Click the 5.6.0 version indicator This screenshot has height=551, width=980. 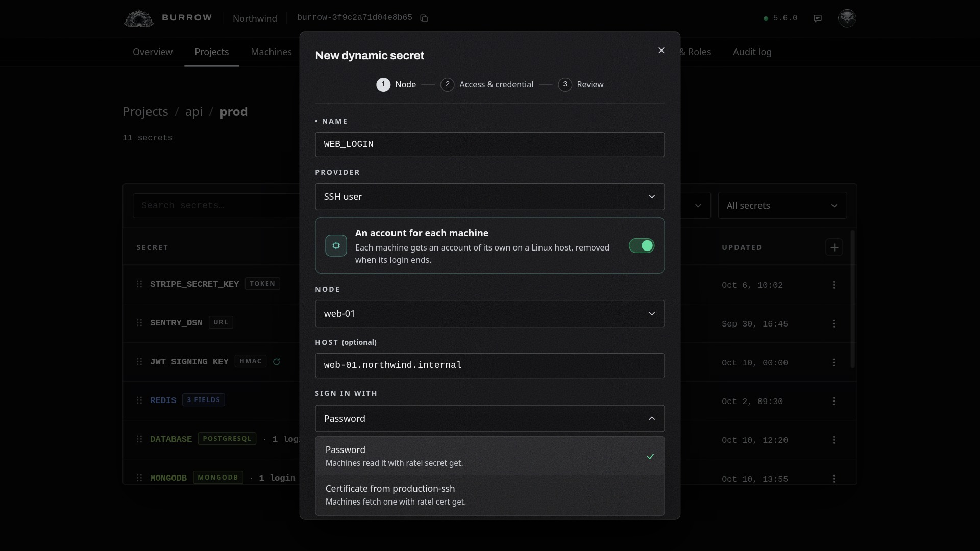780,18
